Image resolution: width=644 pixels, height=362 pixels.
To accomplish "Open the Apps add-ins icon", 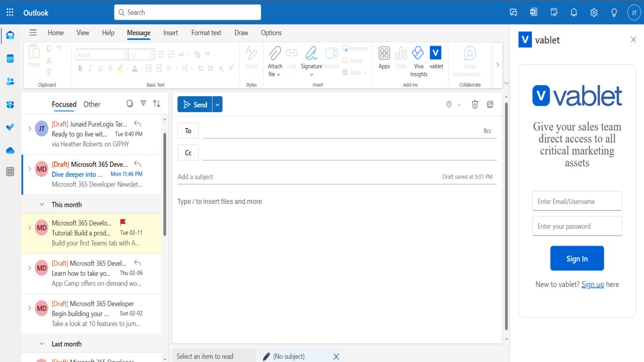I will tap(384, 53).
